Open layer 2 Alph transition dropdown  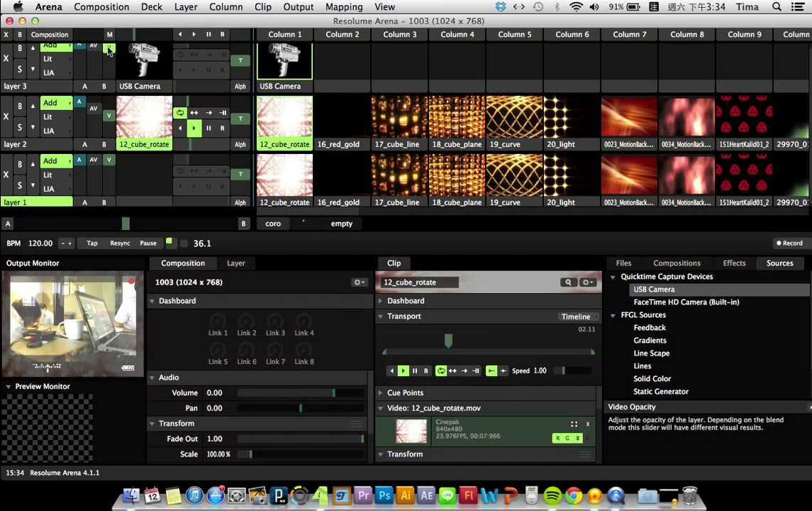coord(240,145)
